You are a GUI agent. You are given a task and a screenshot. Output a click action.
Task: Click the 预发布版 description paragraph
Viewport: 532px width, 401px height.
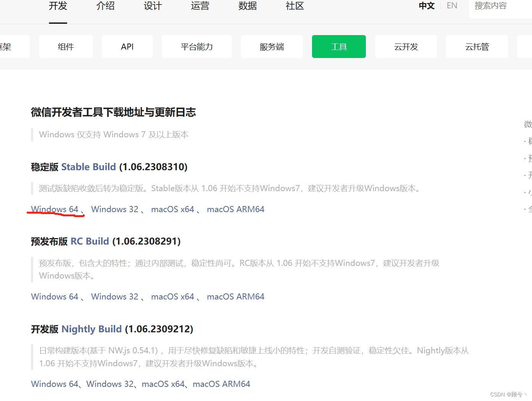point(239,269)
